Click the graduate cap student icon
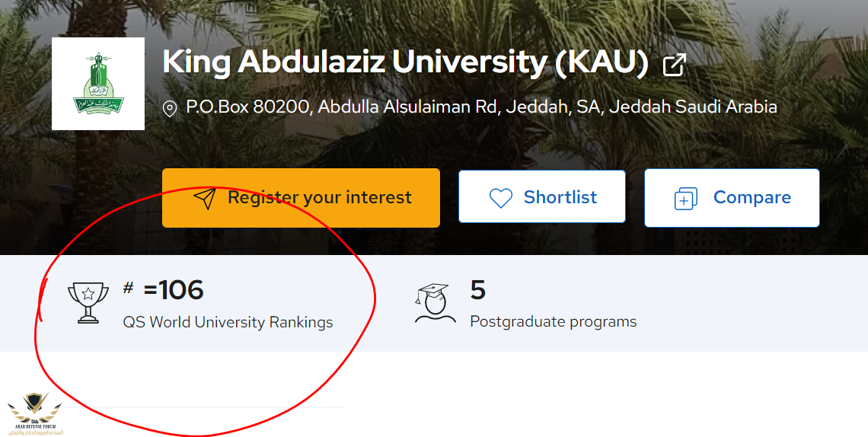 point(435,303)
